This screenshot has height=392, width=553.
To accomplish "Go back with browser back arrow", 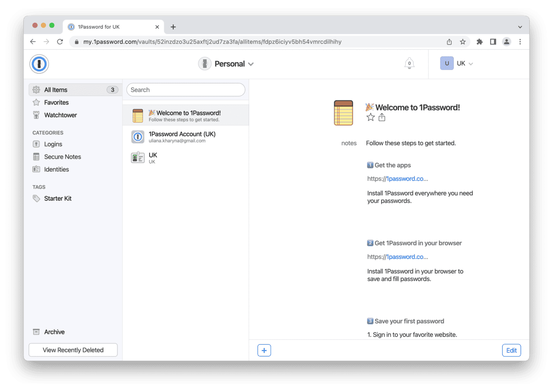I will coord(33,42).
